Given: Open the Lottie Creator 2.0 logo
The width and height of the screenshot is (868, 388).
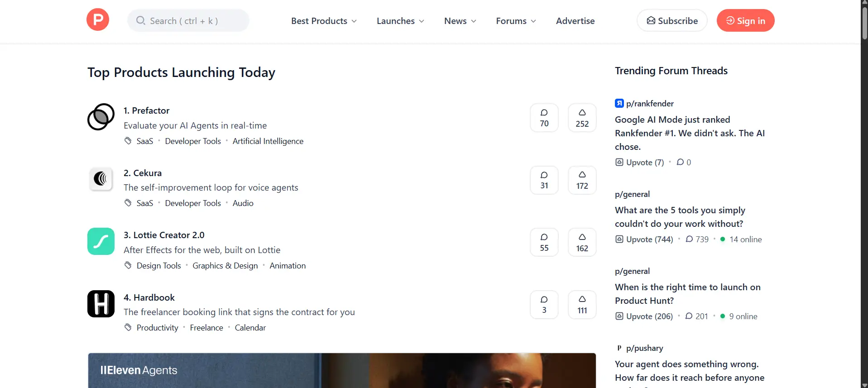Looking at the screenshot, I should [101, 241].
